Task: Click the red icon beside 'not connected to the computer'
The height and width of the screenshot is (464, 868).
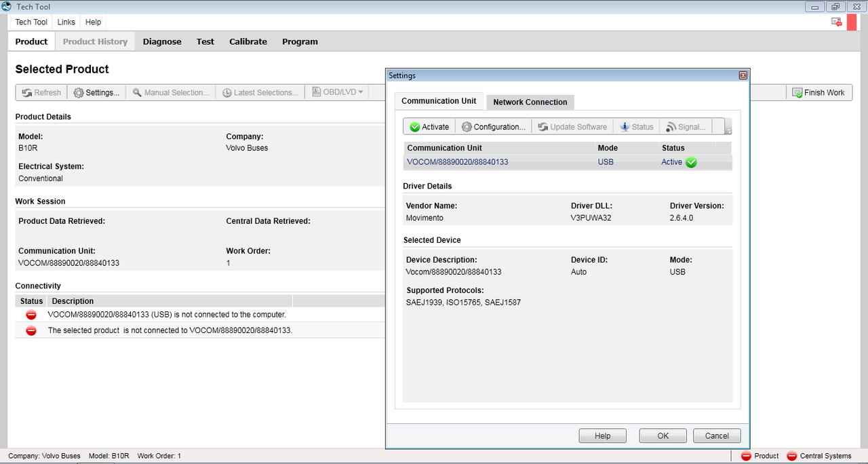Action: point(31,315)
